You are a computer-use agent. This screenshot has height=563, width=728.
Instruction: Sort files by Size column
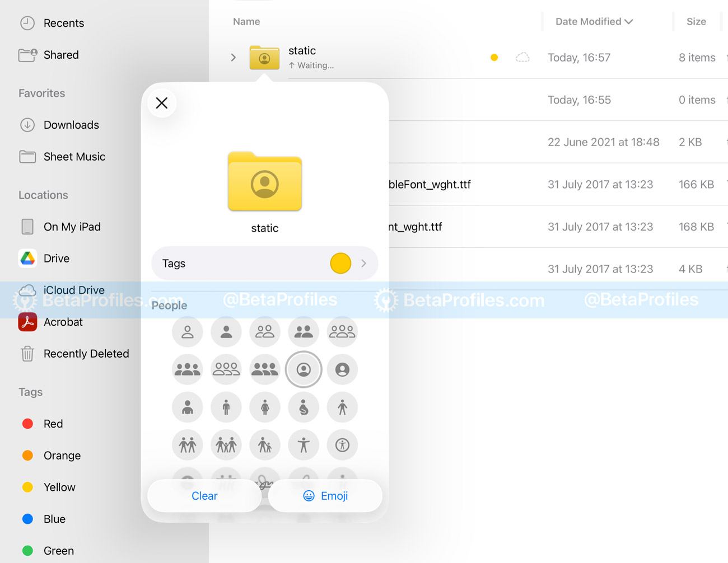tap(696, 22)
